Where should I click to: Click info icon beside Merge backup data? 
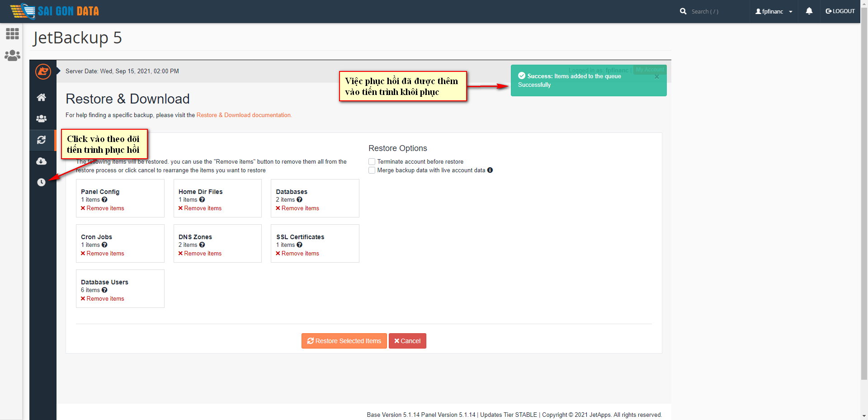pyautogui.click(x=490, y=170)
